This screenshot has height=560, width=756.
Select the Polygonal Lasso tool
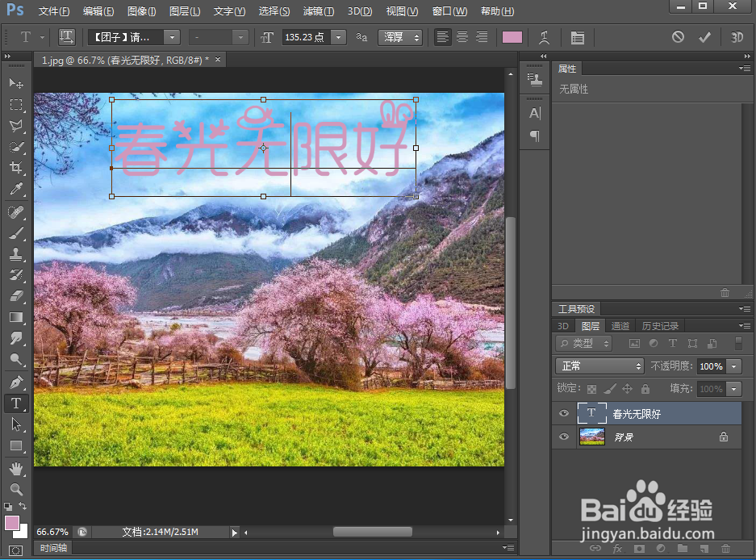(16, 125)
